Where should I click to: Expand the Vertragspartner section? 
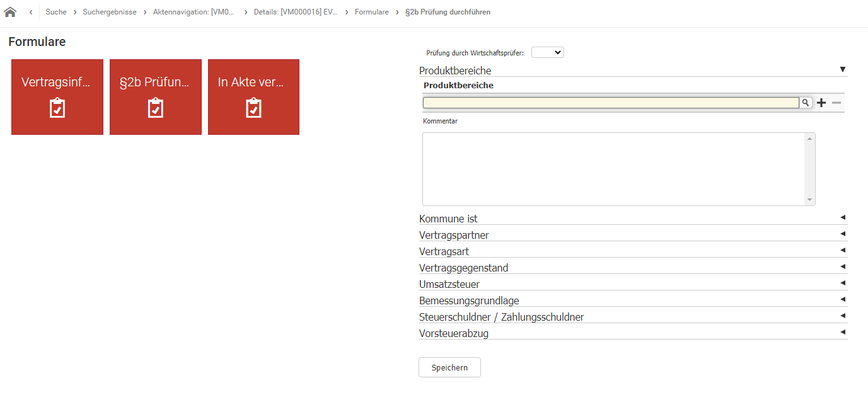tap(842, 234)
